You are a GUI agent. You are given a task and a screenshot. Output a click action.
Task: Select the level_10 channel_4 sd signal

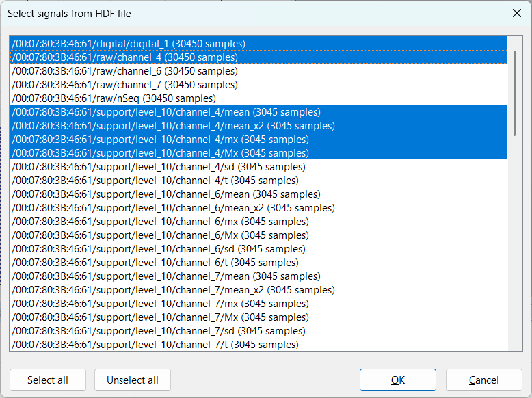pos(158,167)
